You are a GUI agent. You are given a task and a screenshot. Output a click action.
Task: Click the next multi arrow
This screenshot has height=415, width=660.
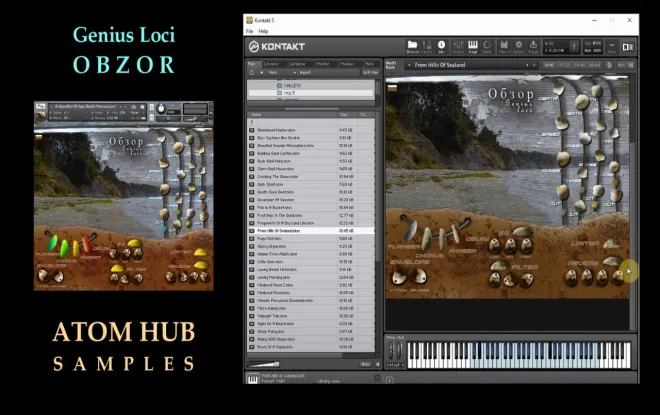pos(534,65)
